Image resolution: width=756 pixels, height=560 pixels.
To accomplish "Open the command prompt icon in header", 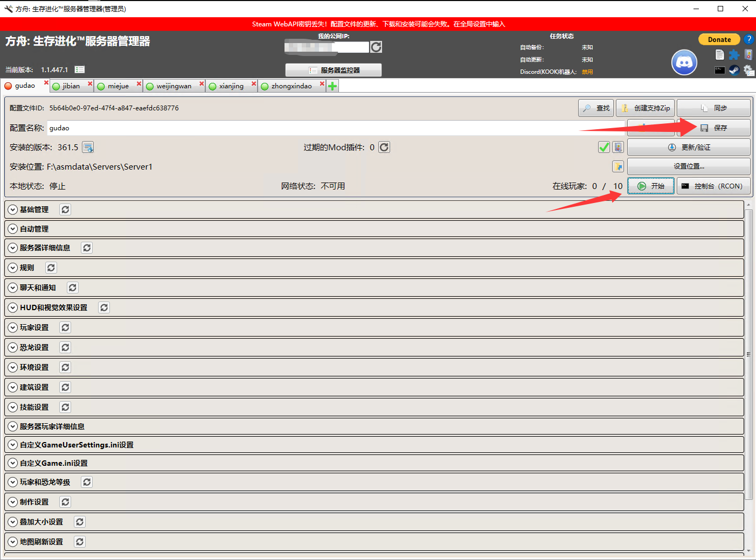I will [x=719, y=70].
